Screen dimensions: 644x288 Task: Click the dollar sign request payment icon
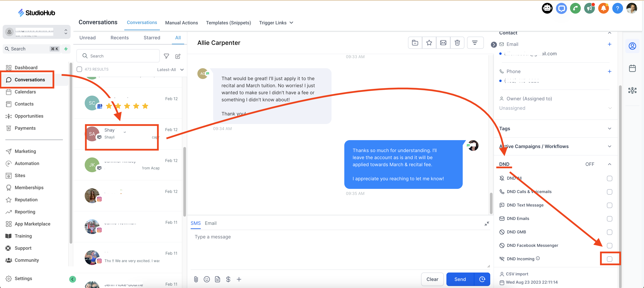tap(228, 279)
